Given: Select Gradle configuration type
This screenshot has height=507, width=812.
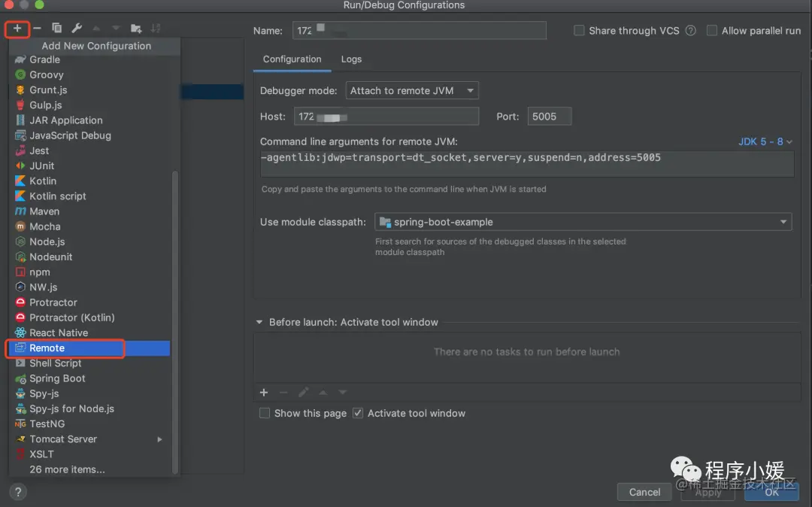Looking at the screenshot, I should point(89,59).
